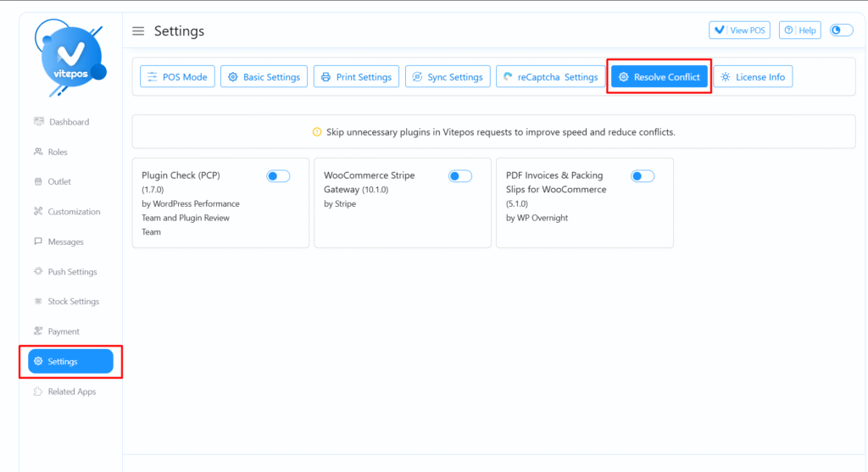The width and height of the screenshot is (868, 472).
Task: Click the Related Apps puzzle icon
Action: click(x=38, y=391)
